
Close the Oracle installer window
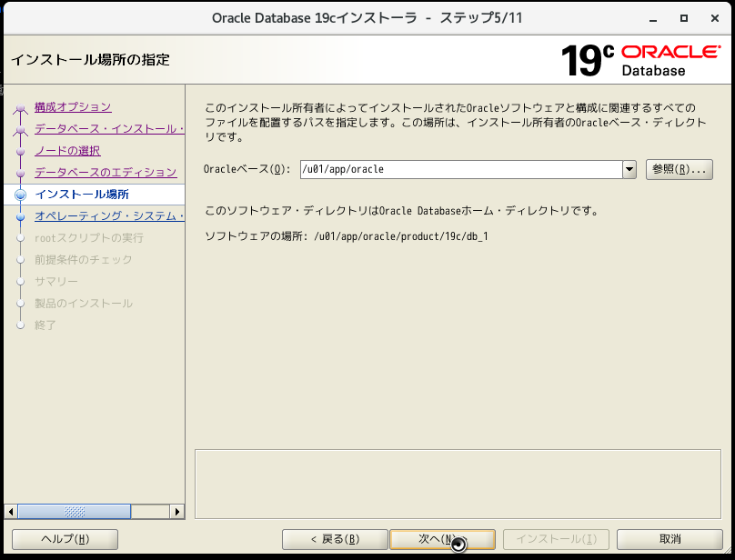pyautogui.click(x=715, y=18)
